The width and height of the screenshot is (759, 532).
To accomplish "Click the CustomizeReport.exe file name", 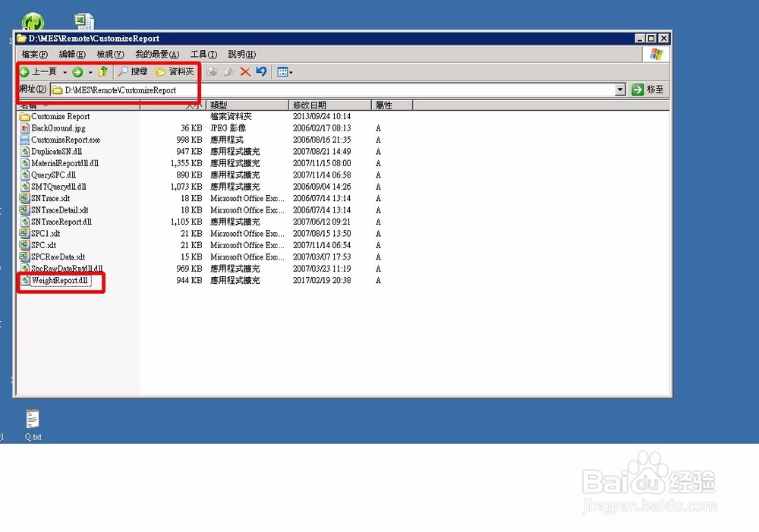I will (x=66, y=140).
